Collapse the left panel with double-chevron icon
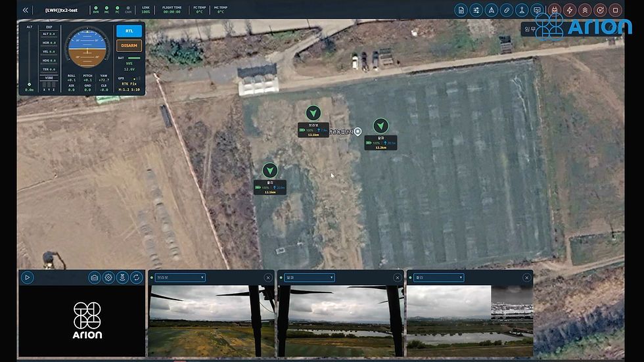 (26, 10)
